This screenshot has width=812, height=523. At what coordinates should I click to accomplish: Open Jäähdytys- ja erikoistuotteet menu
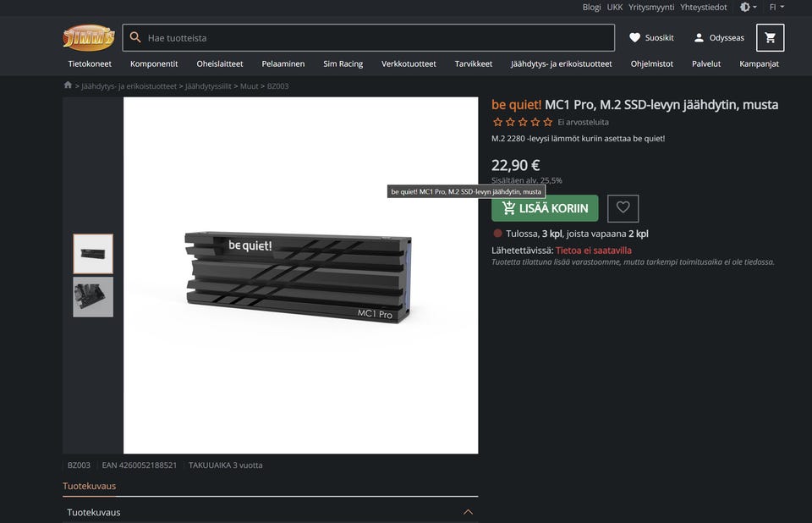[562, 63]
